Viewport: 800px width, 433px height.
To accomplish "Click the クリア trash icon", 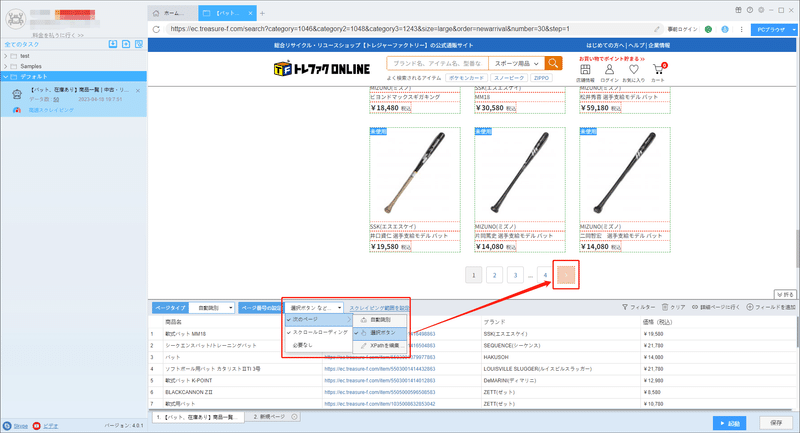I will tap(665, 307).
